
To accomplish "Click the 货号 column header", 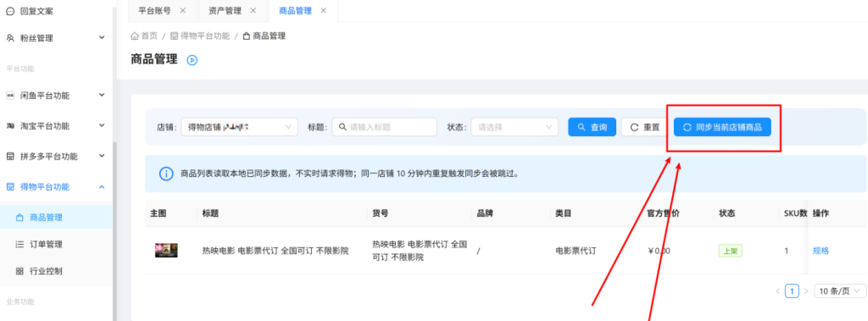I will point(380,213).
